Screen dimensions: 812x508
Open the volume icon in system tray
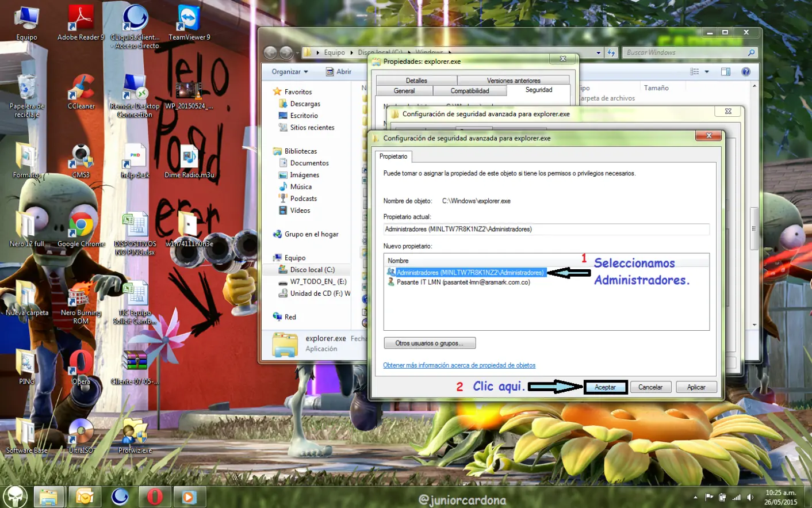(750, 497)
